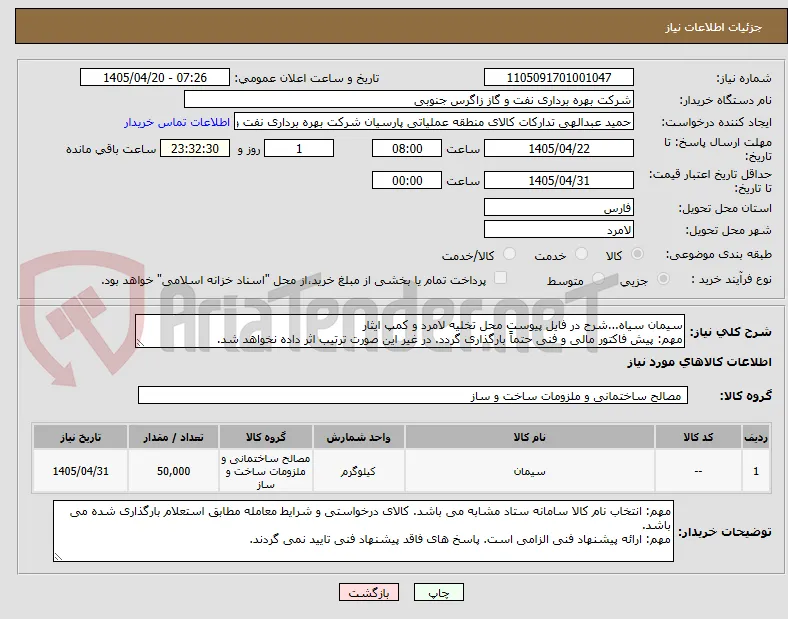Select the متوسط purchase type radio
Screen dimensions: 788x619
click(x=598, y=279)
